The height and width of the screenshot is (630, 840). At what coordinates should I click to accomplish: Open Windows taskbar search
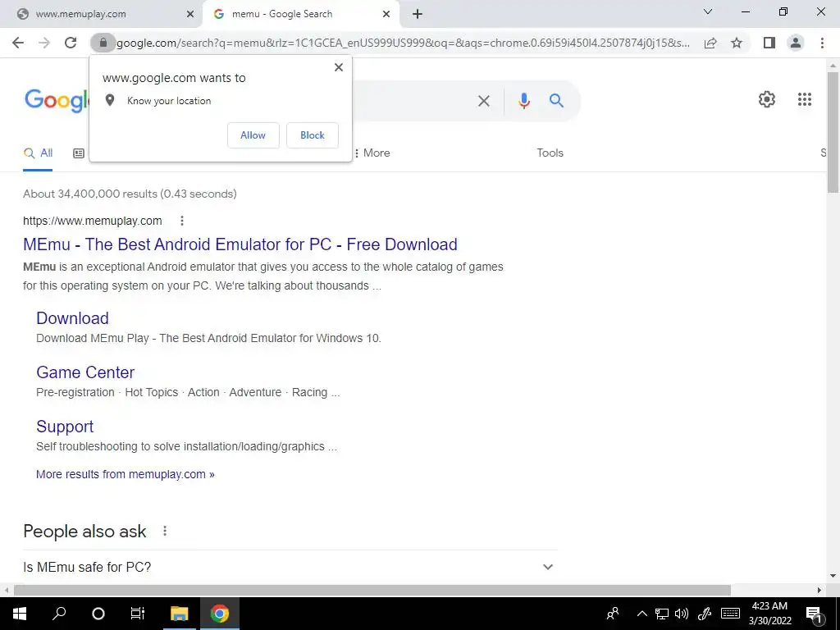tap(59, 614)
